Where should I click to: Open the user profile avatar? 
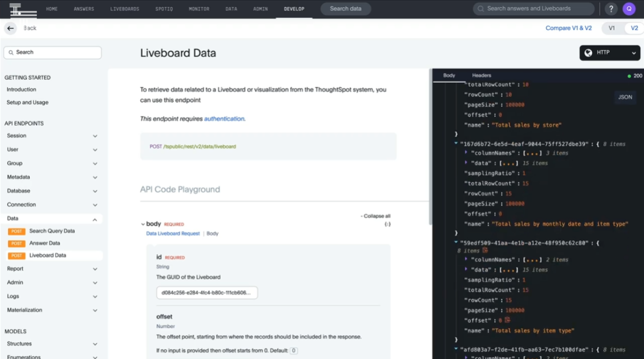point(629,9)
